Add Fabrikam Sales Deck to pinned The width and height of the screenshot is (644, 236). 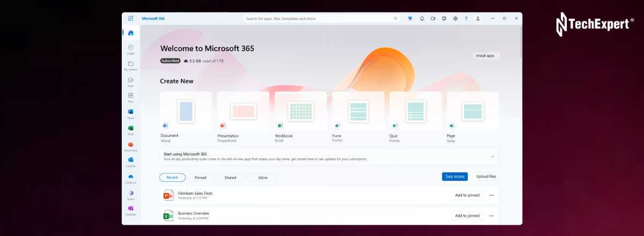pyautogui.click(x=467, y=195)
